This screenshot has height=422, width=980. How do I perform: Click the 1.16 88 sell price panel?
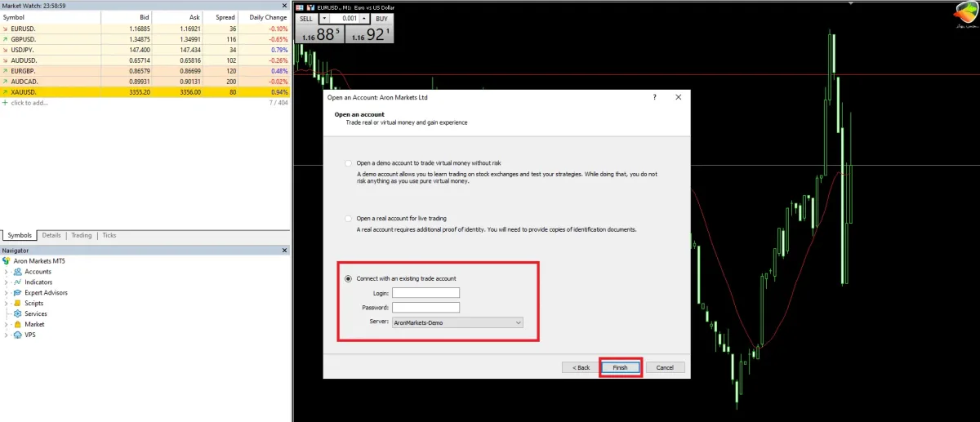(319, 34)
